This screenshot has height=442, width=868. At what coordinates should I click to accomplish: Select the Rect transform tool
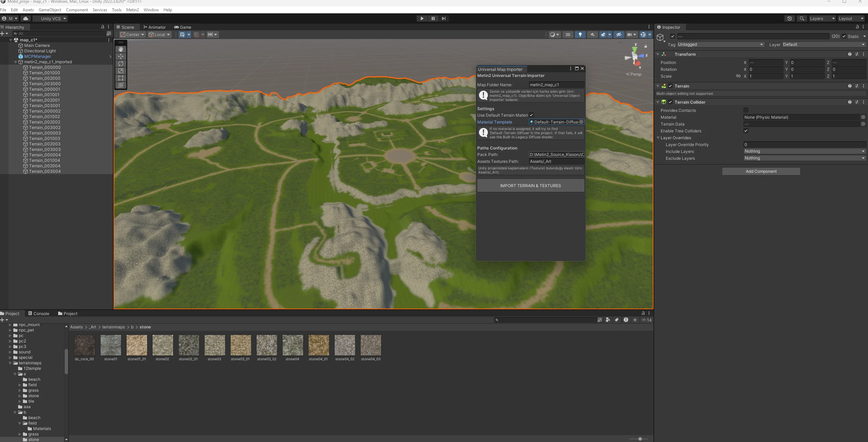(x=120, y=78)
